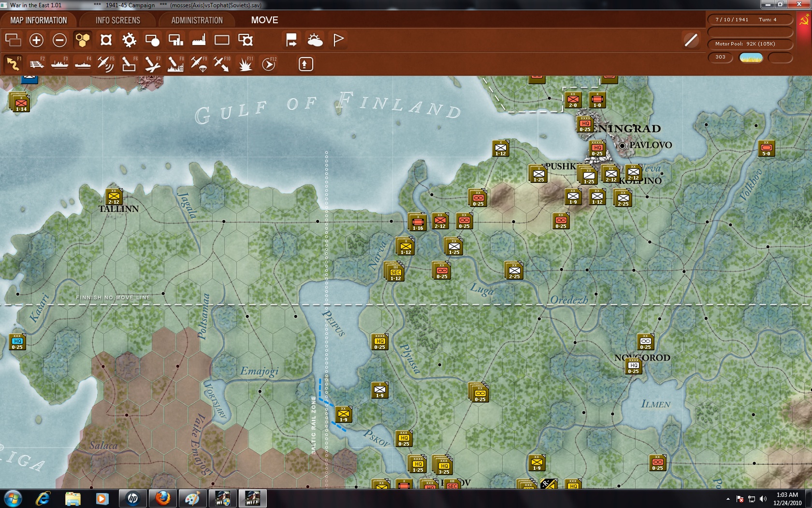
Task: Switch to the INFO SCREENS tab
Action: tap(118, 20)
